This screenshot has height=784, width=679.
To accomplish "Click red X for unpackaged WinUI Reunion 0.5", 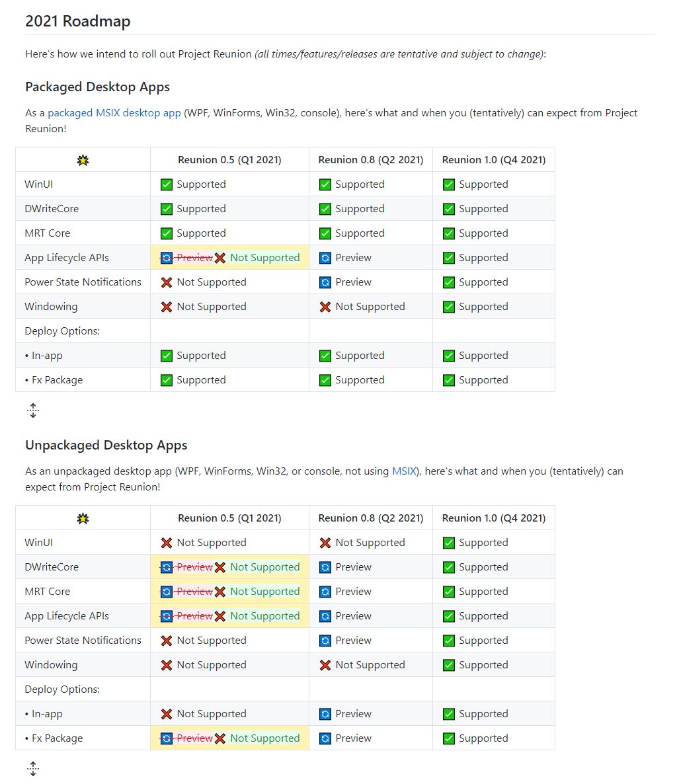I will (x=167, y=543).
